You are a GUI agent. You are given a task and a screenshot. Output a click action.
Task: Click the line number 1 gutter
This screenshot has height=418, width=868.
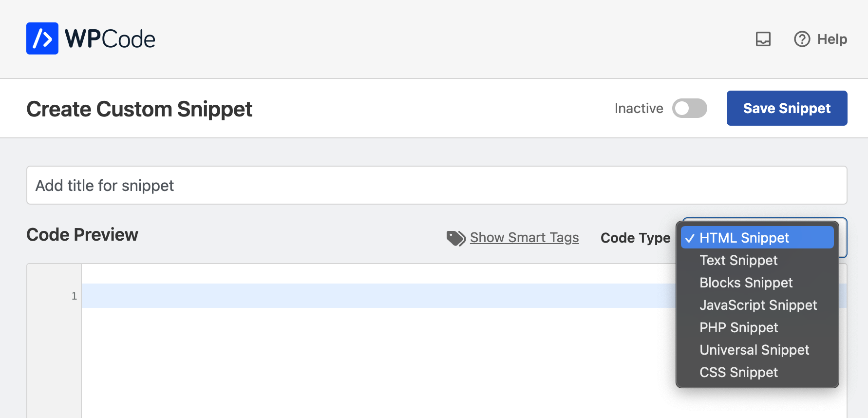74,296
